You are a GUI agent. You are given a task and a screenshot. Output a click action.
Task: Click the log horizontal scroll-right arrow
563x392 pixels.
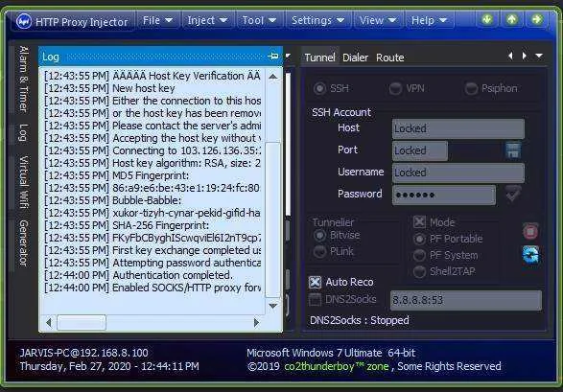(256, 323)
